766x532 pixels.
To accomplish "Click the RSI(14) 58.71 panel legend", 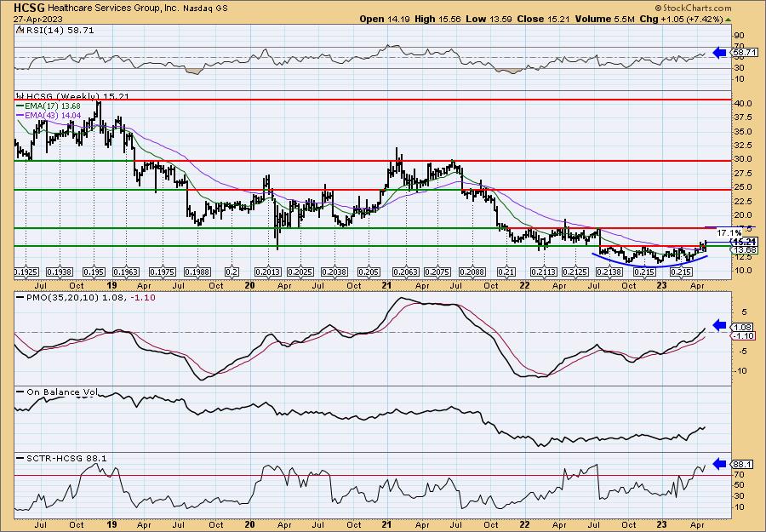I will (x=55, y=31).
